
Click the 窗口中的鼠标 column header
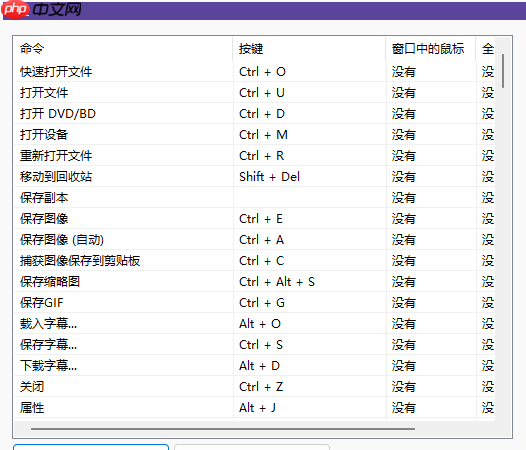(x=431, y=49)
